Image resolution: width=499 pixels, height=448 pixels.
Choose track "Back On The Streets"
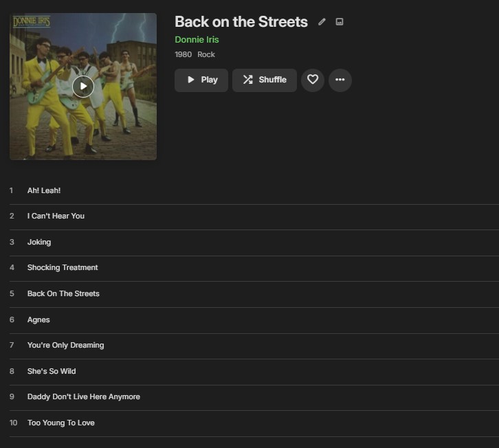click(63, 293)
